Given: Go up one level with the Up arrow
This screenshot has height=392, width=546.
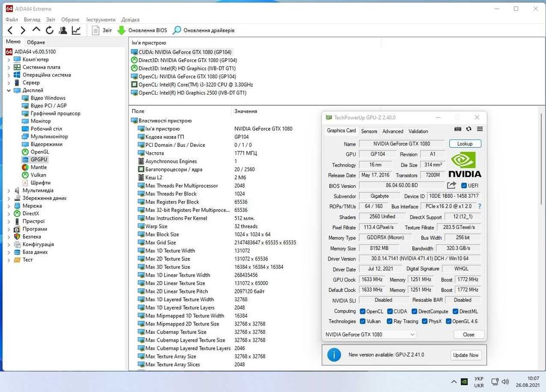Looking at the screenshot, I should (36, 30).
